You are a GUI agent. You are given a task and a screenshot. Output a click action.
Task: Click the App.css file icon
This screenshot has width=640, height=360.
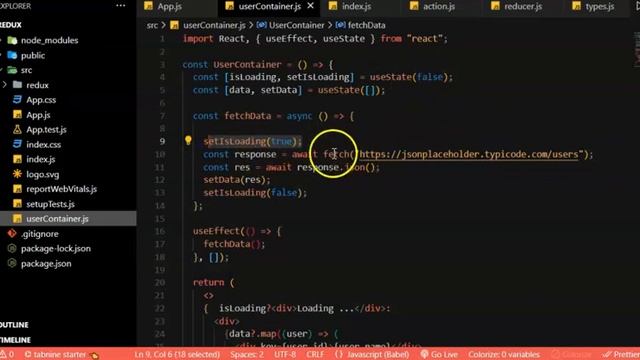pos(17,100)
